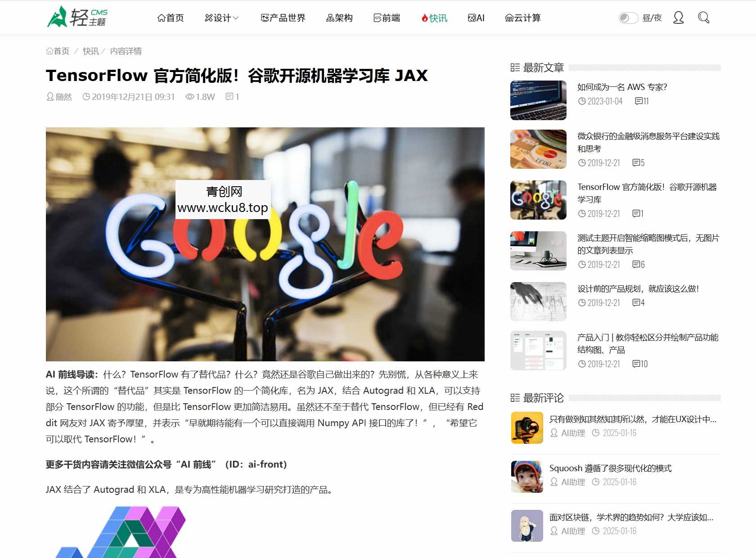Open the 产品世界 navigation menu item
The height and width of the screenshot is (558, 756).
pos(283,18)
